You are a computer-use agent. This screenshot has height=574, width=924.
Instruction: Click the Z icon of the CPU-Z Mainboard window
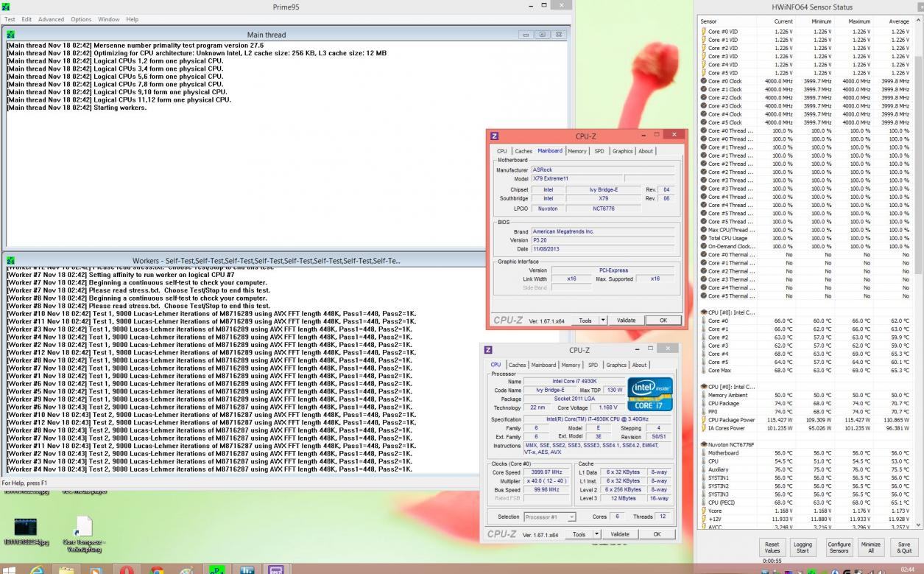tap(495, 136)
